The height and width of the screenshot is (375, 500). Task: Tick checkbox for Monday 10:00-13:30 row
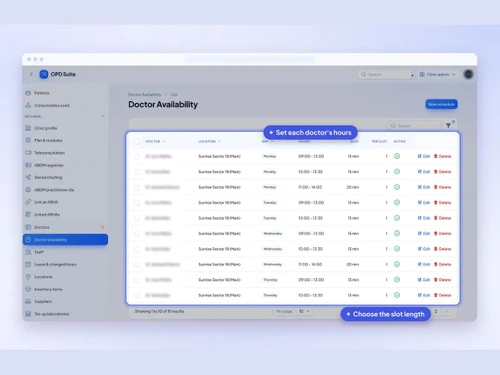coord(137,172)
